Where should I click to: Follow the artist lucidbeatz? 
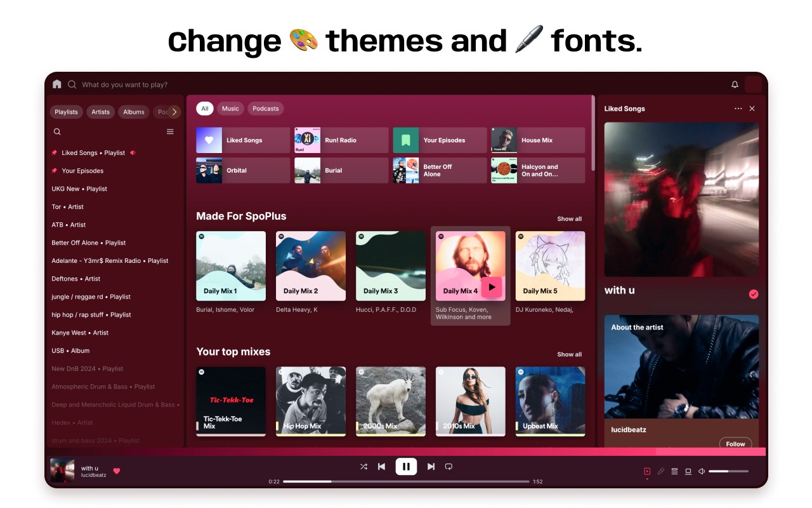tap(735, 444)
